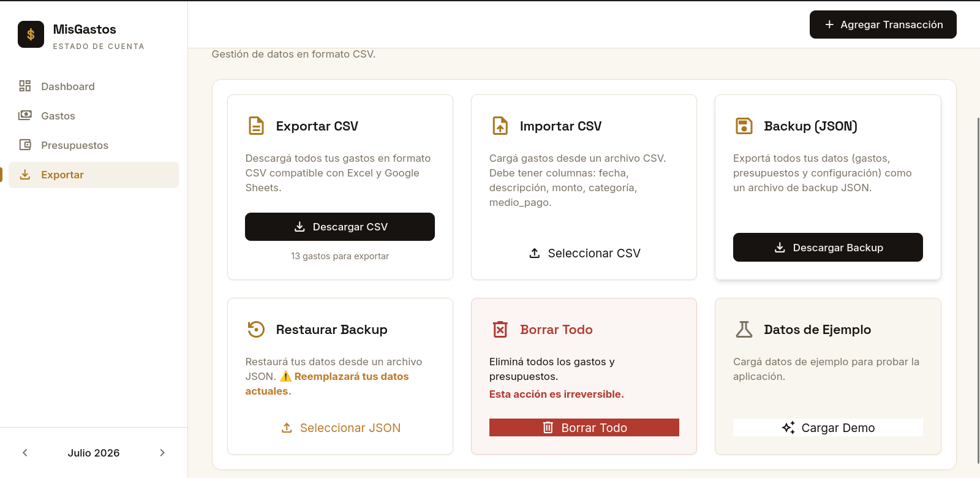Click 'Esta acción es irreversible.' warning text

(x=556, y=394)
